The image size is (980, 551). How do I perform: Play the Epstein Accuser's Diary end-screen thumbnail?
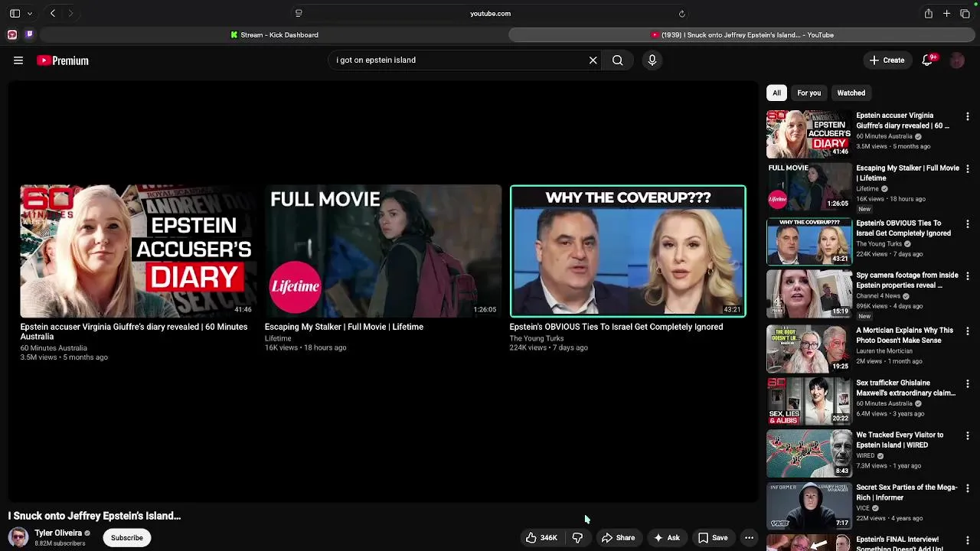(138, 251)
